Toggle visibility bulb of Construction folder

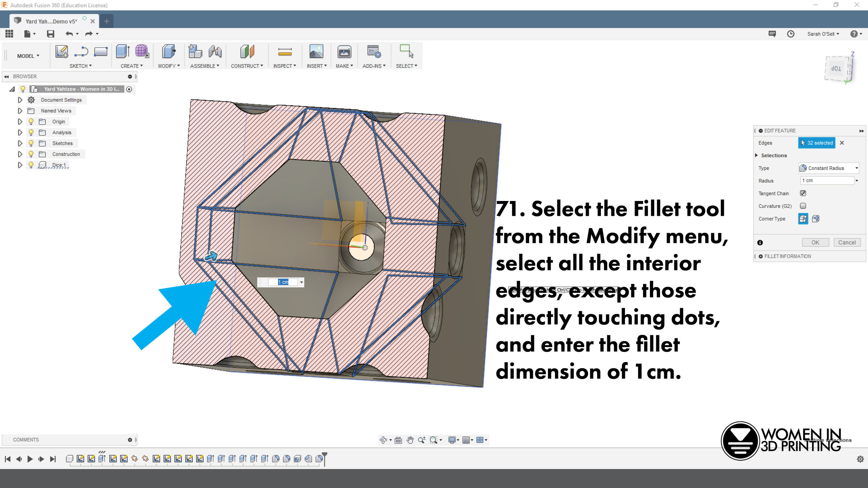point(31,154)
